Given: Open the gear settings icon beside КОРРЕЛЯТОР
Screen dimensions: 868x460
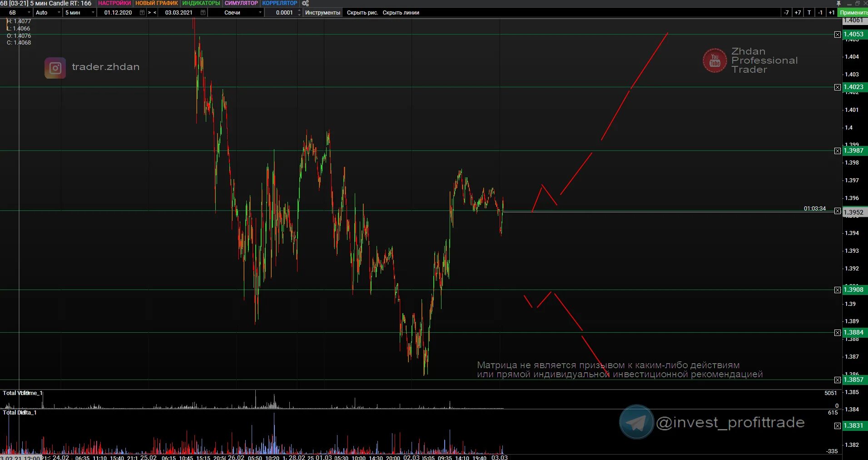Looking at the screenshot, I should click(305, 3).
